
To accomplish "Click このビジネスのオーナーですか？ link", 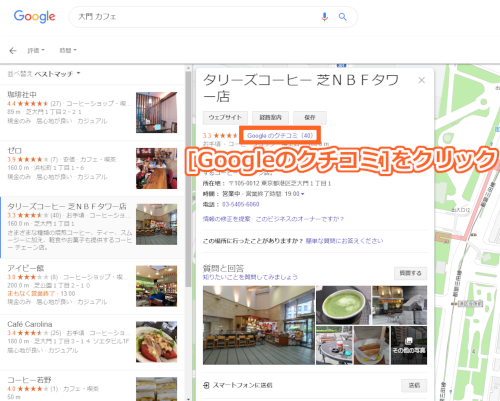I will pyautogui.click(x=300, y=219).
